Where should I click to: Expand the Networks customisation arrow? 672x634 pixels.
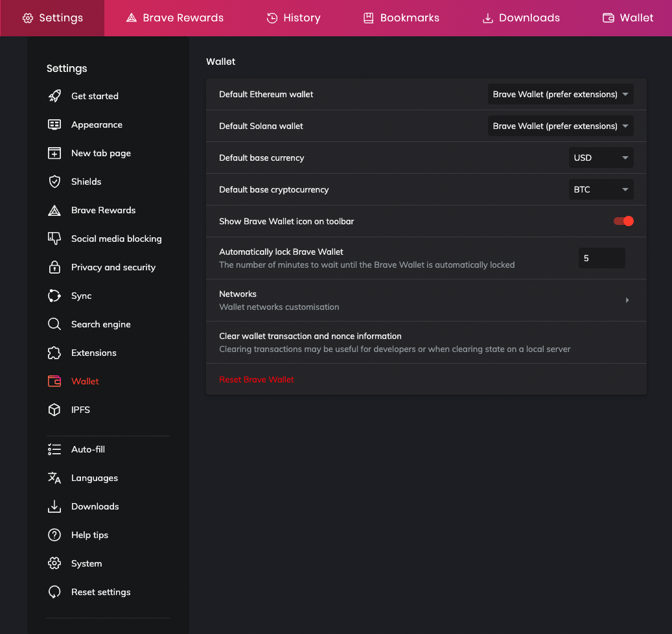627,300
